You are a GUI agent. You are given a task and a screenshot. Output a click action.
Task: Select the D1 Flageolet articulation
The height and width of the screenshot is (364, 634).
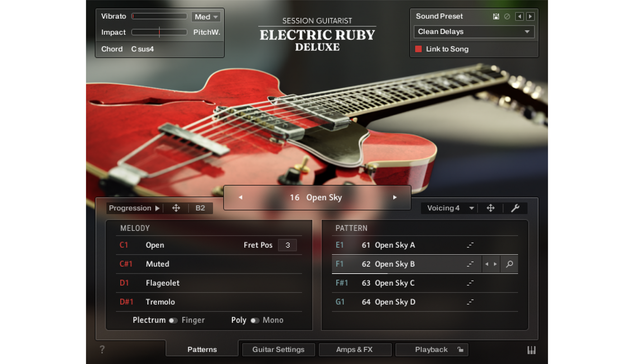coord(209,283)
